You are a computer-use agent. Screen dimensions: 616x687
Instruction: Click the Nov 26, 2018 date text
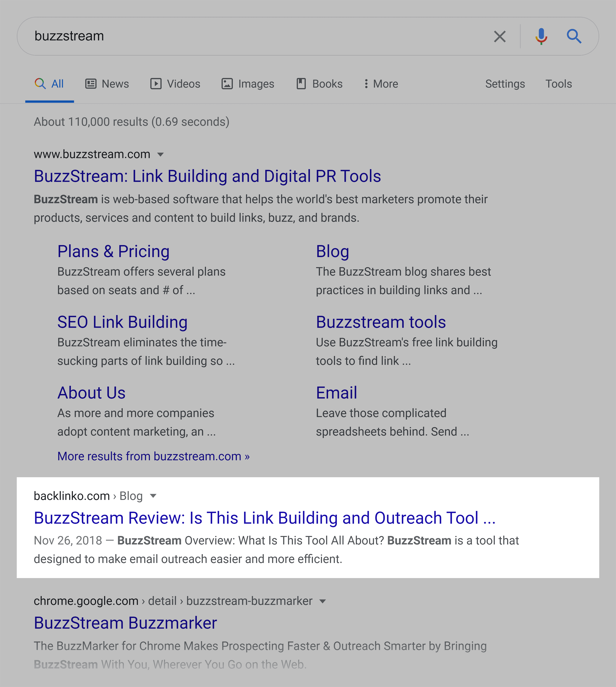68,541
